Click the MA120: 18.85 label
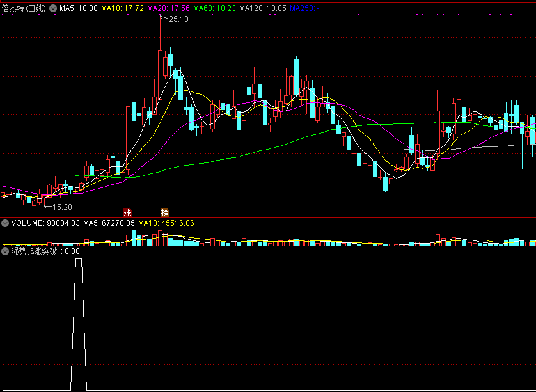This screenshot has height=392, width=536. tap(263, 8)
